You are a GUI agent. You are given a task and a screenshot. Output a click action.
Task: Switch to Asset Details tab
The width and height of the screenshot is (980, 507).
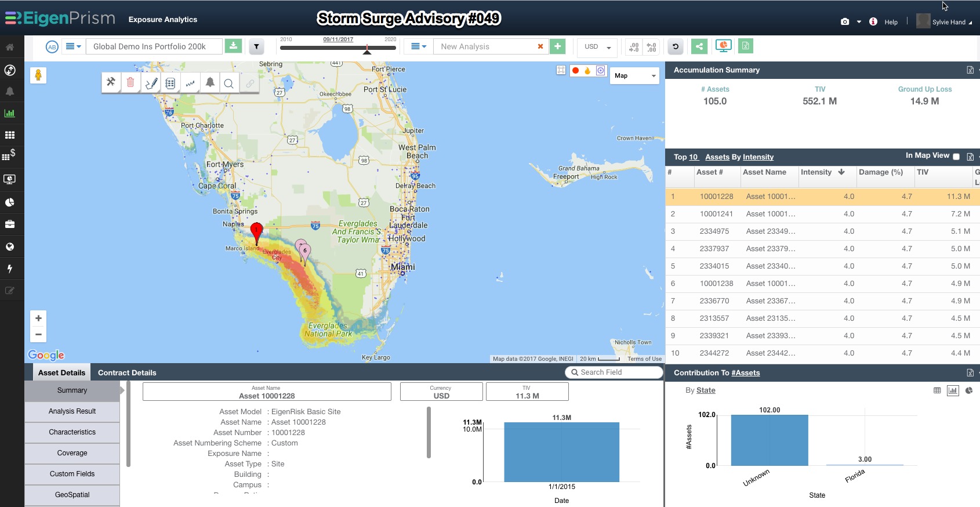(x=61, y=372)
